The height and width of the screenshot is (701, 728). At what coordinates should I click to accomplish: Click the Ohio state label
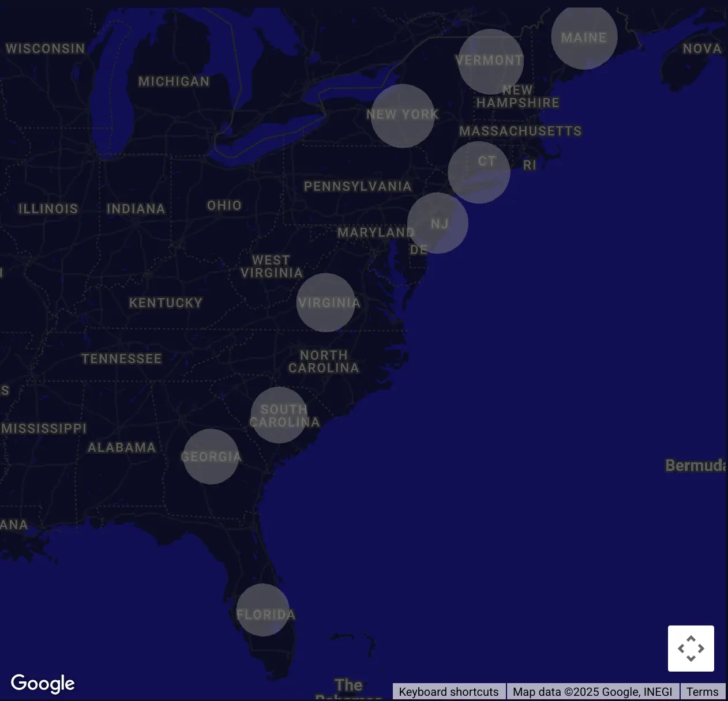(224, 205)
